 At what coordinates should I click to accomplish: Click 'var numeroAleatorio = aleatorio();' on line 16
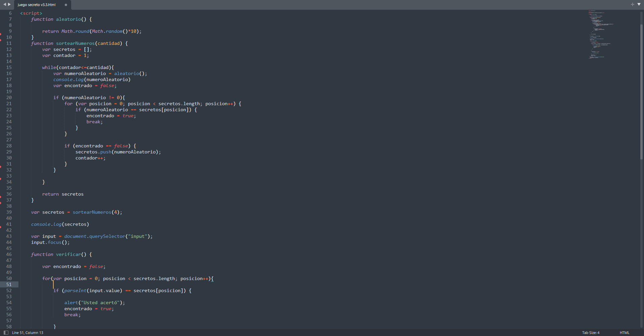[100, 73]
